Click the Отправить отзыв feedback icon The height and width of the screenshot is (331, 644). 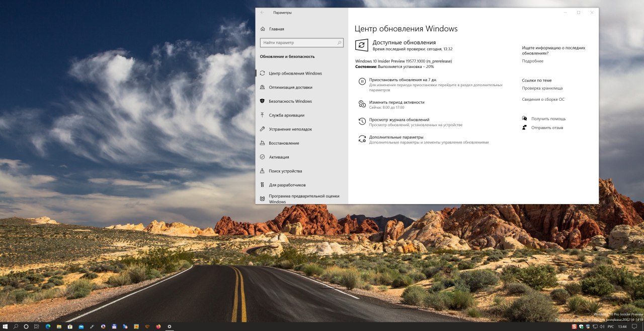[x=525, y=127]
